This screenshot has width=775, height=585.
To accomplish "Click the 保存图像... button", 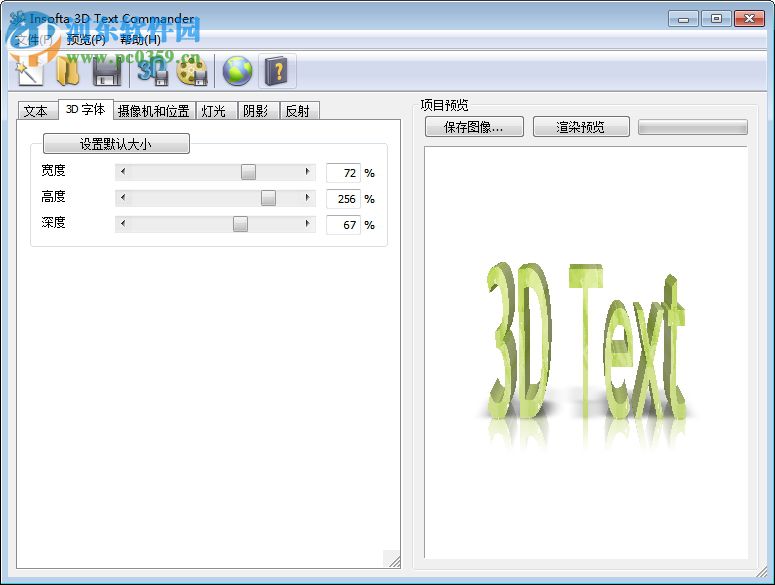I will (474, 127).
